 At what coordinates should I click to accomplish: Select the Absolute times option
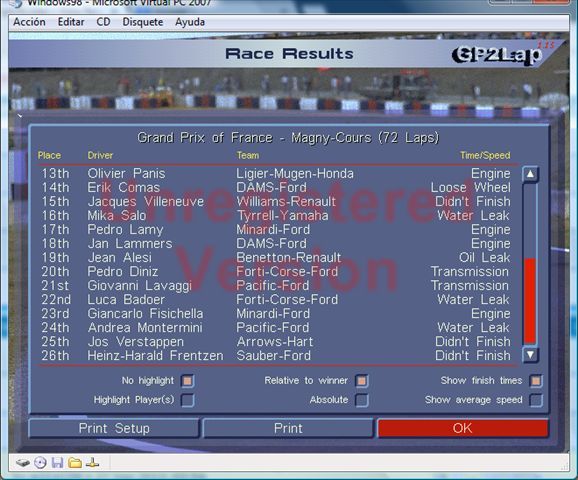pyautogui.click(x=362, y=400)
